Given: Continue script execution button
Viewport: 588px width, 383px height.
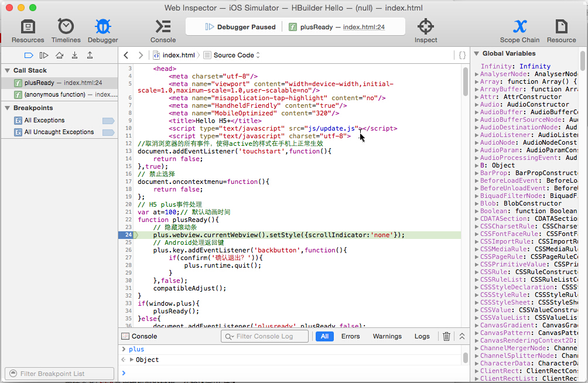Looking at the screenshot, I should [44, 55].
